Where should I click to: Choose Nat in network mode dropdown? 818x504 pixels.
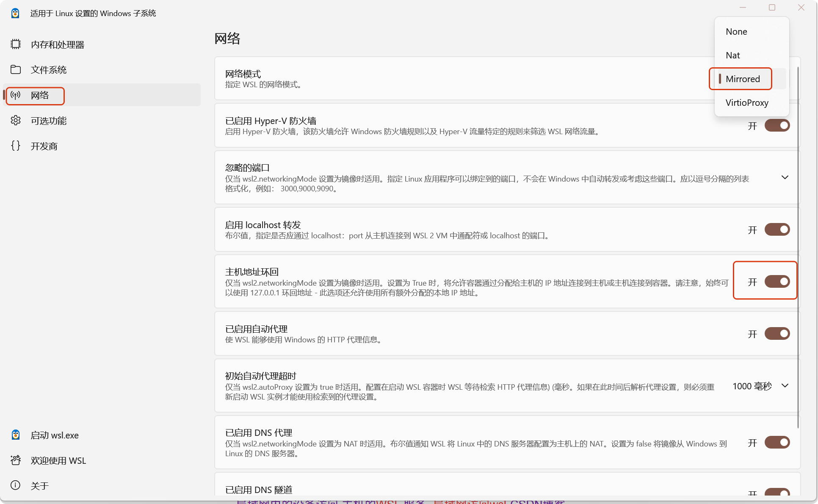pyautogui.click(x=752, y=55)
